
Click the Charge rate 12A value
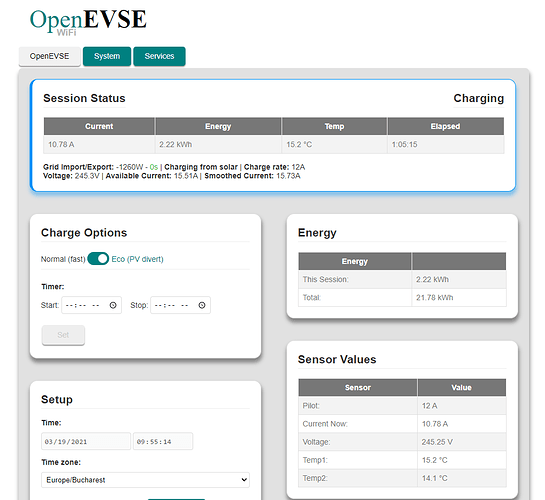(298, 167)
